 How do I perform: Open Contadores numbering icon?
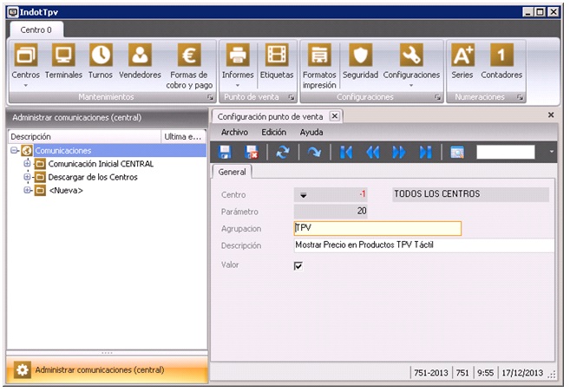501,57
